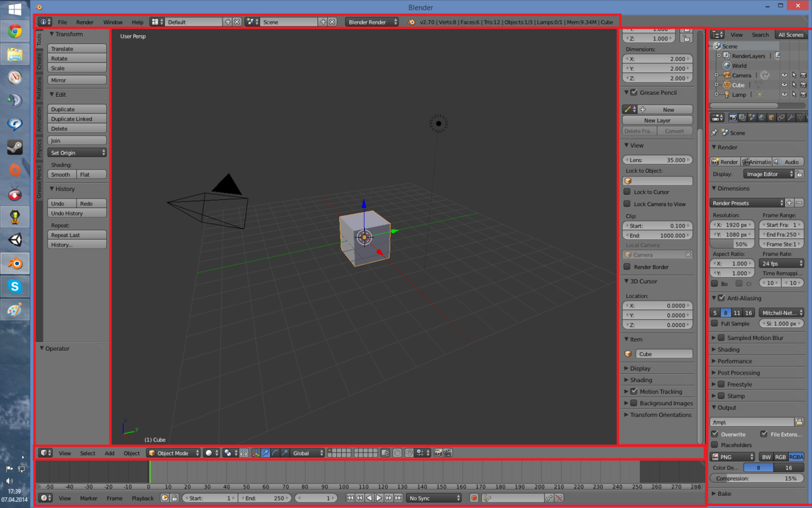Open the World properties tab icon

[x=762, y=118]
